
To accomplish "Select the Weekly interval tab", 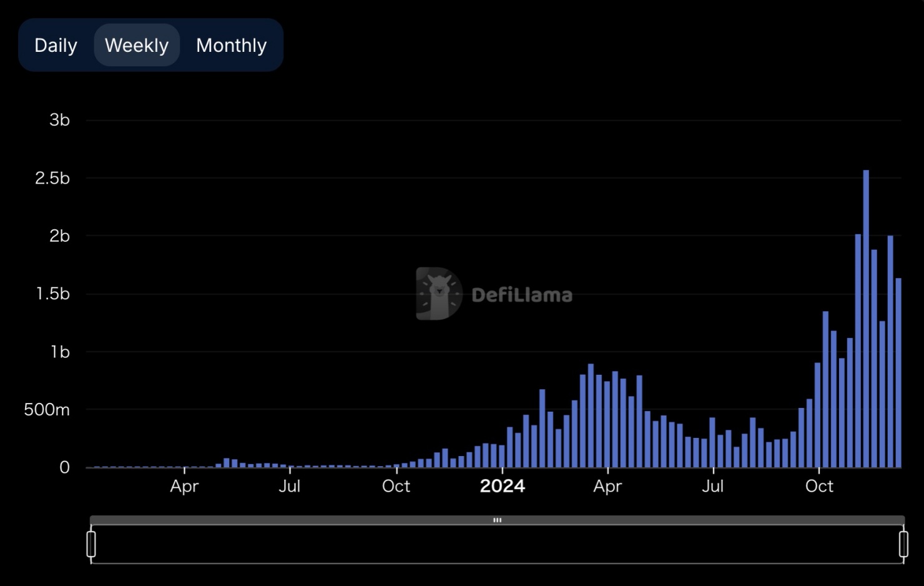I will [x=137, y=45].
